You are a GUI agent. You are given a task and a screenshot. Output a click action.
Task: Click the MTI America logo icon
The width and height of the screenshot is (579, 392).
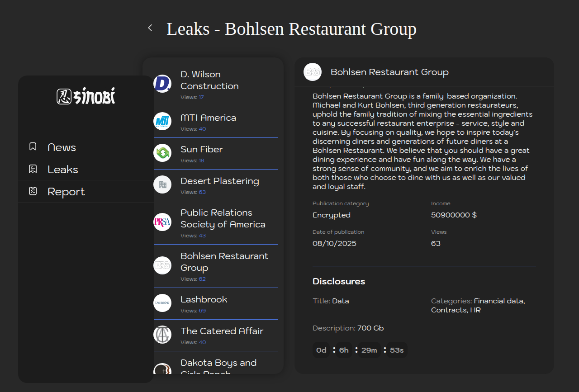click(162, 121)
